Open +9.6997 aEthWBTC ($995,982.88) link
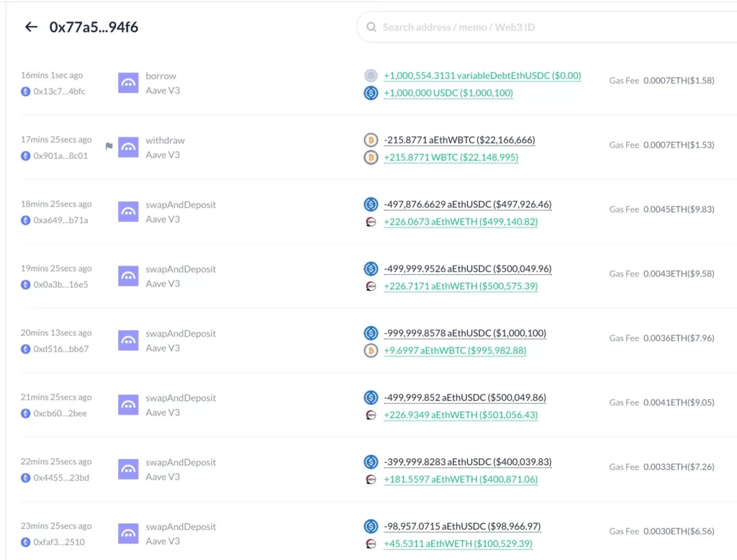Image resolution: width=737 pixels, height=560 pixels. point(455,351)
